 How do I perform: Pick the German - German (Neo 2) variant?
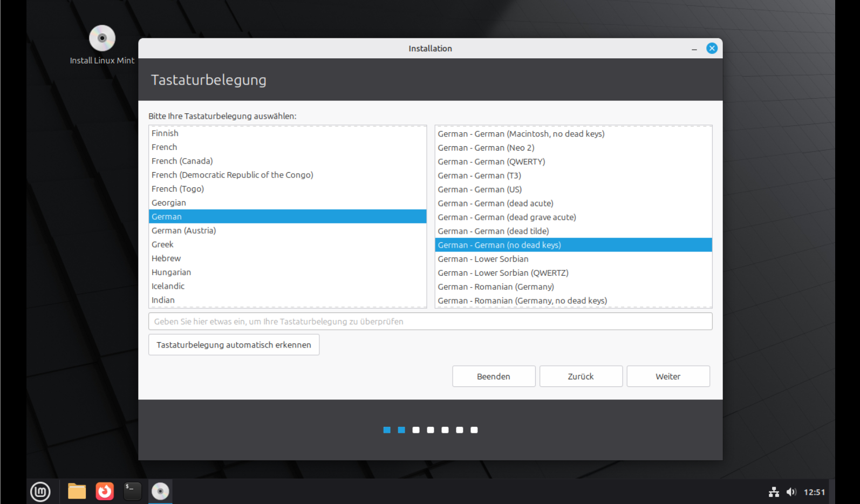pyautogui.click(x=486, y=148)
